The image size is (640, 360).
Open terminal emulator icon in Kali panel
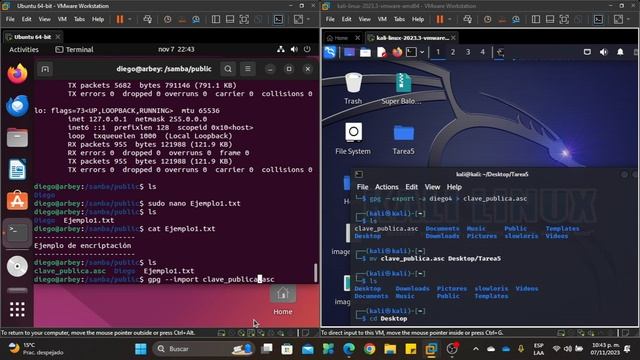[x=411, y=52]
